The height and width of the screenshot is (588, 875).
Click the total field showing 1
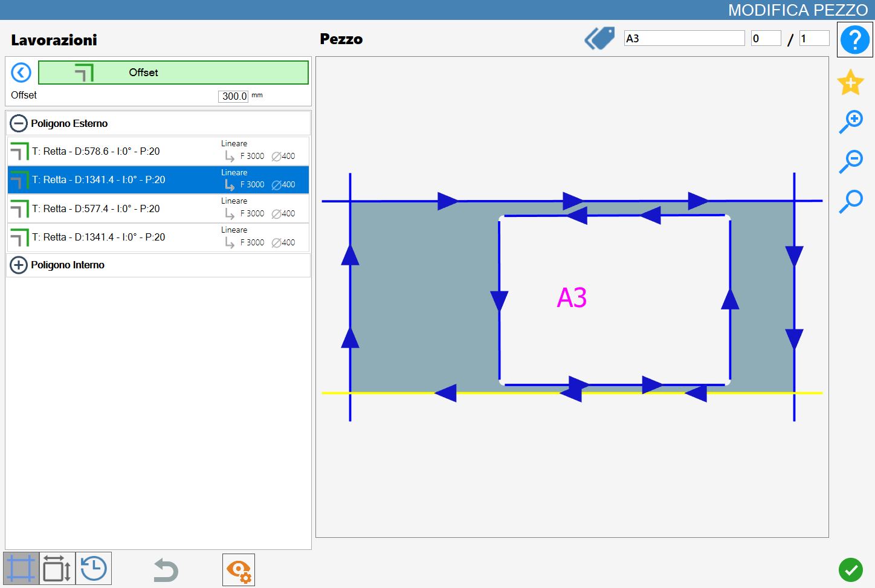pyautogui.click(x=815, y=39)
